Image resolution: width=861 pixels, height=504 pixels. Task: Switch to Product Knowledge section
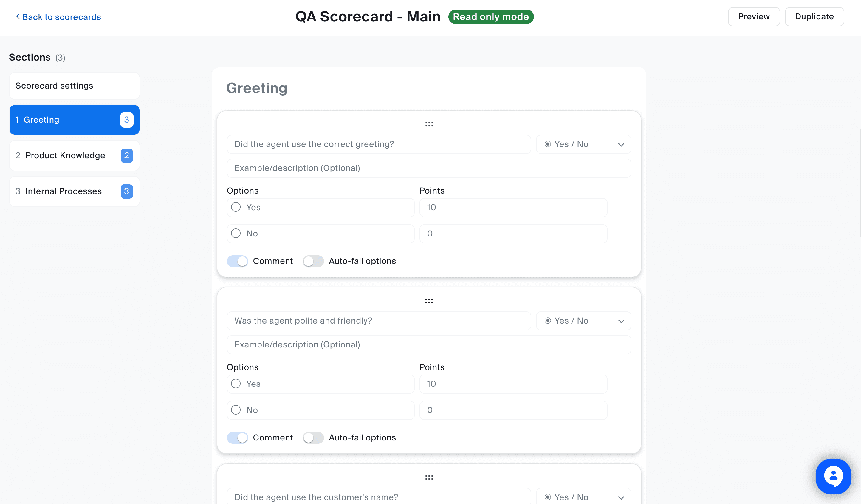click(x=65, y=155)
